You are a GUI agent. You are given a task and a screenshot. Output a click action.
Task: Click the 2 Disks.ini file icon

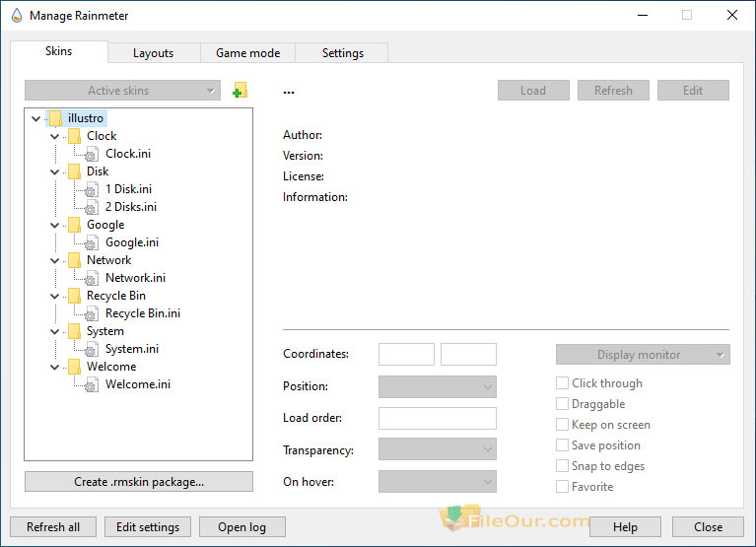[x=92, y=207]
